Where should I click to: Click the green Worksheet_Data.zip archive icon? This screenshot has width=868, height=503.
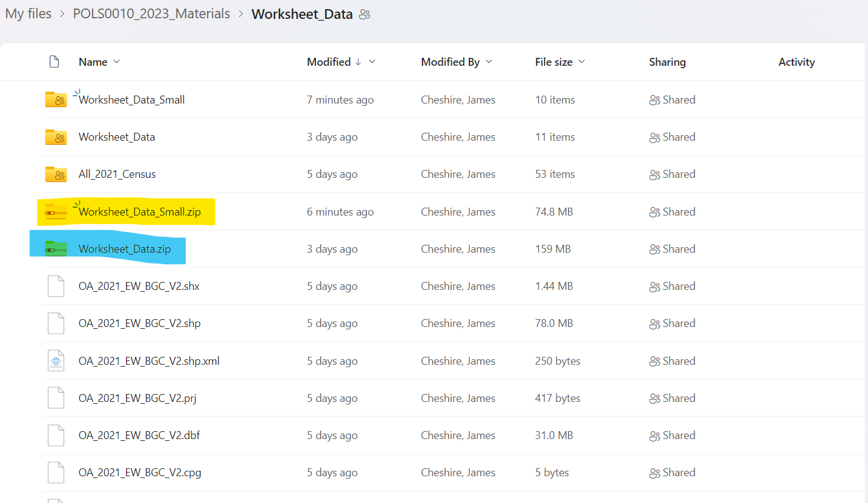click(55, 249)
